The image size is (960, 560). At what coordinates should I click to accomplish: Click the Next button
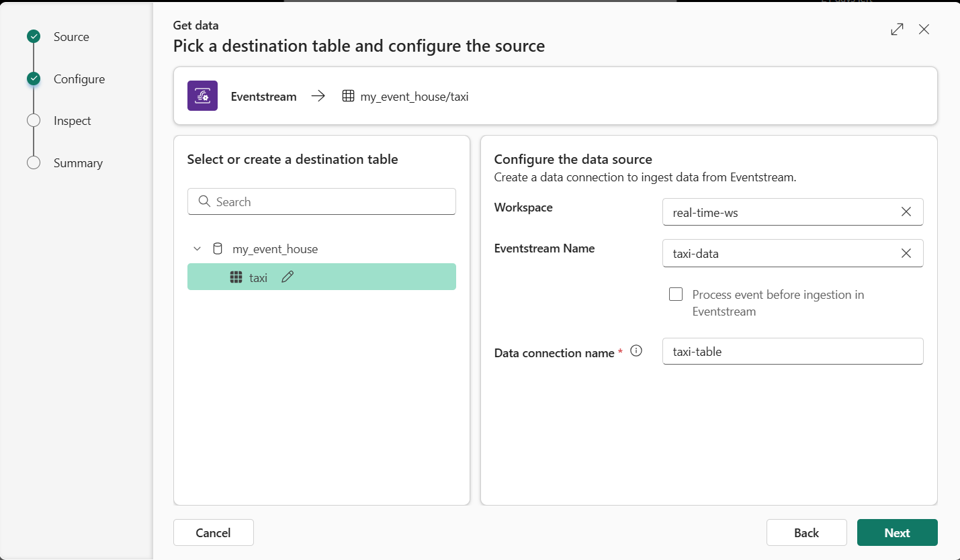coord(897,532)
